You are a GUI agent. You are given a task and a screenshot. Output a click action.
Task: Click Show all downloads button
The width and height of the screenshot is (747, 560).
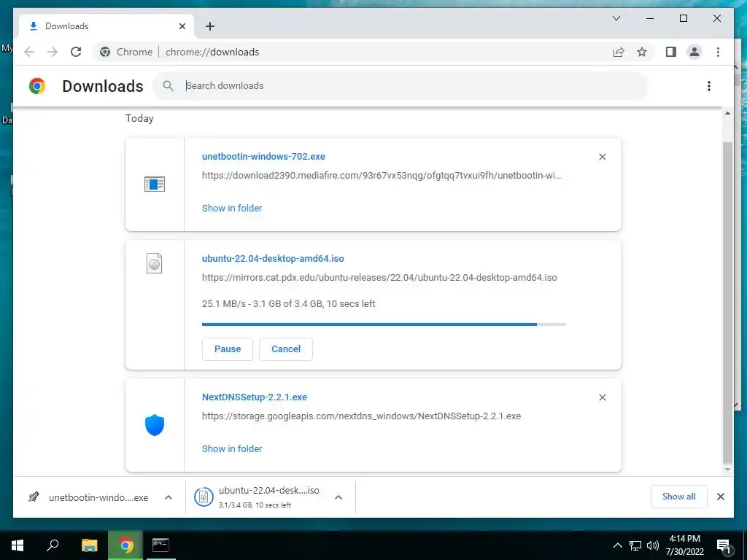pos(679,497)
